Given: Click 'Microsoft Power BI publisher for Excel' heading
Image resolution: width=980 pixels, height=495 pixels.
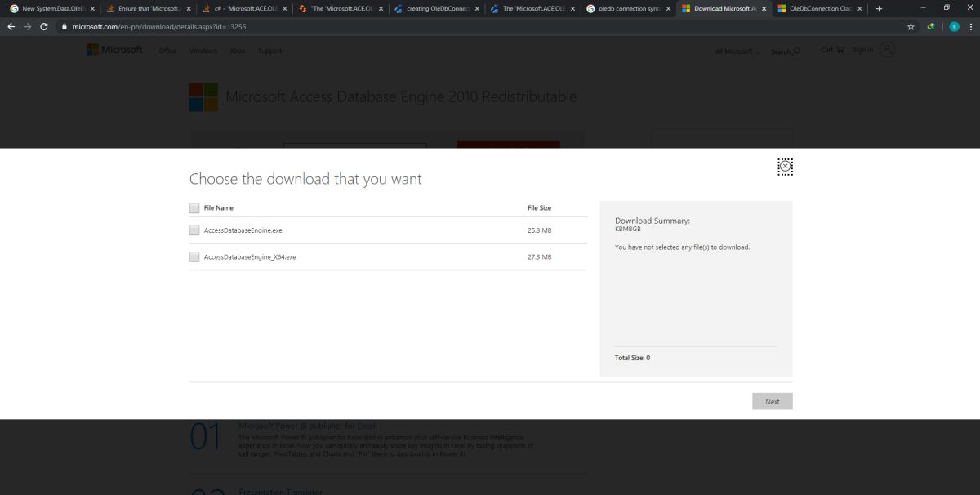Looking at the screenshot, I should [306, 426].
